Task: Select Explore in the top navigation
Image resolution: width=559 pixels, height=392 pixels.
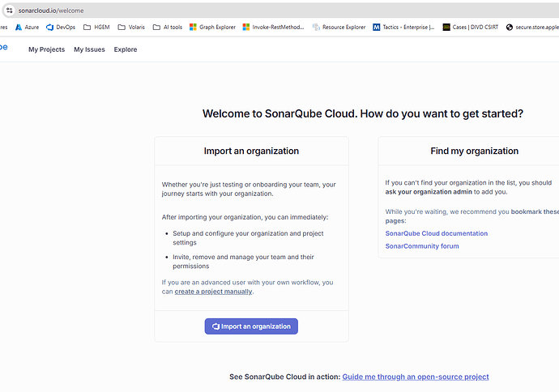Action: (x=126, y=49)
